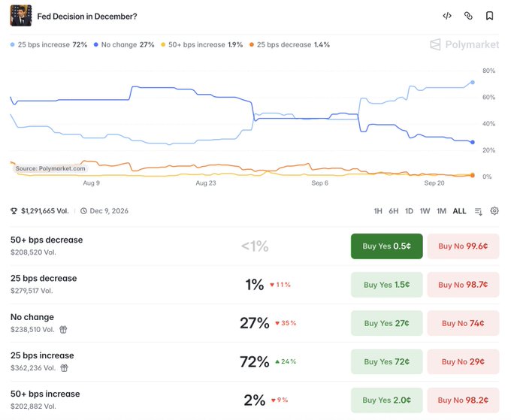
Task: Click the Sep 6 axis label
Action: [x=319, y=183]
